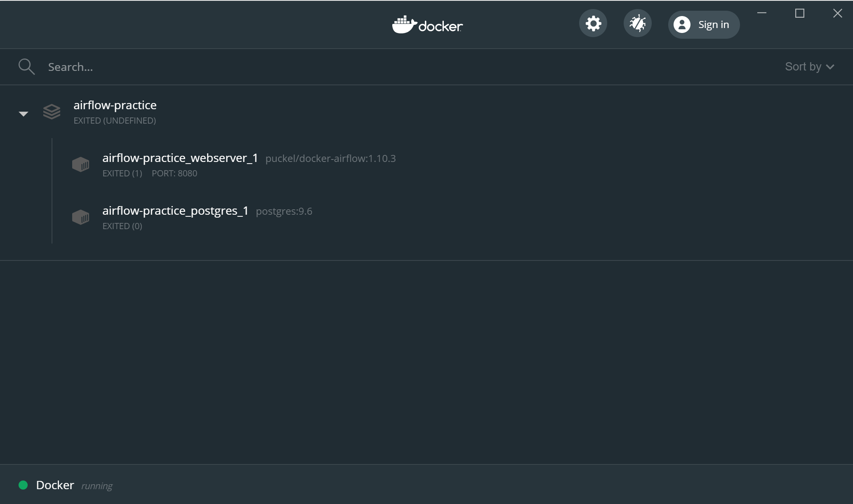Click the search magnifier icon
This screenshot has width=853, height=504.
coord(26,66)
